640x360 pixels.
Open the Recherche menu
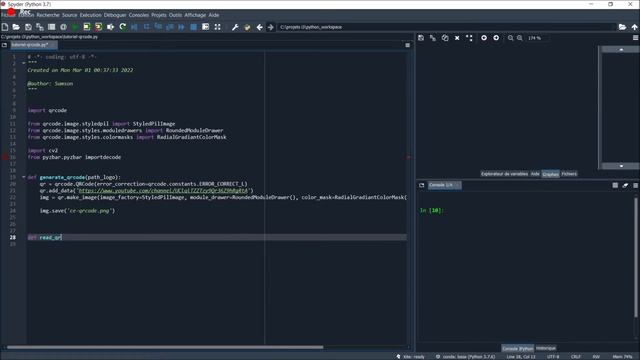pos(48,15)
